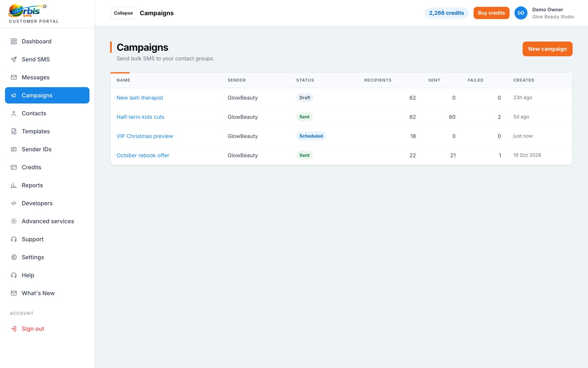Collapse the sidebar with Collapse button

(x=123, y=13)
